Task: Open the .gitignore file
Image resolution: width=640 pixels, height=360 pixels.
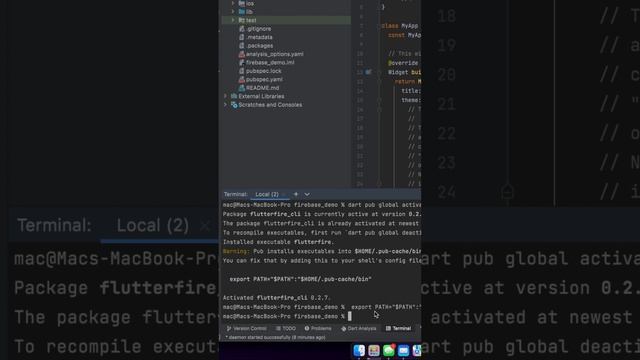Action: click(258, 29)
